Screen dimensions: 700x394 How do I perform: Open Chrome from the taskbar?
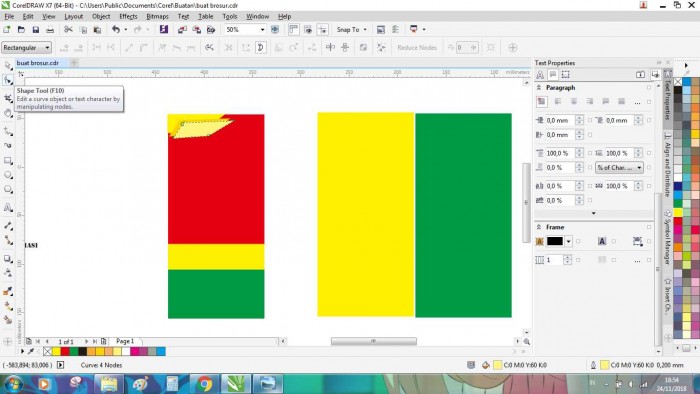tap(205, 384)
